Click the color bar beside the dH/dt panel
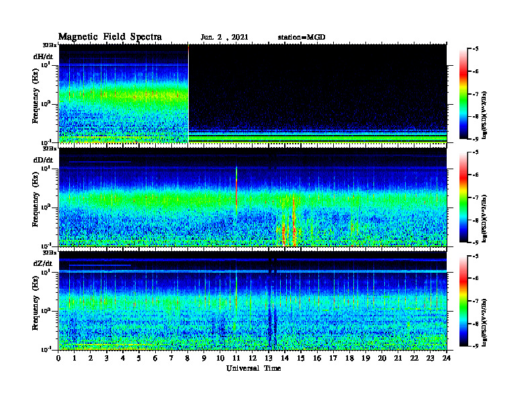 point(463,93)
